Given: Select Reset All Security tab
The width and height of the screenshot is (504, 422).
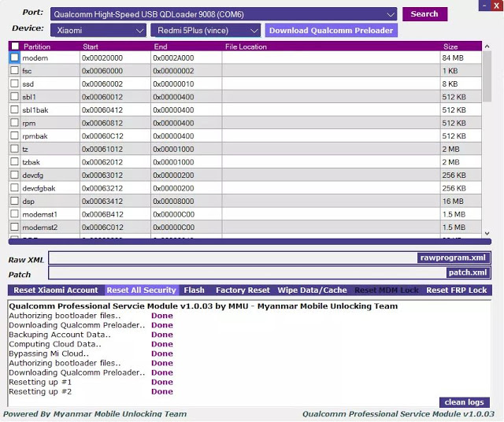Looking at the screenshot, I should click(x=142, y=291).
